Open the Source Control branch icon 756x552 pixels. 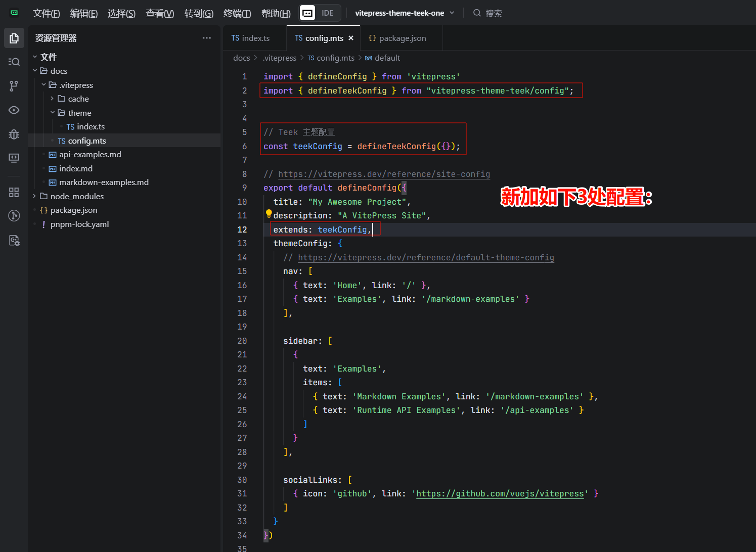coord(14,86)
